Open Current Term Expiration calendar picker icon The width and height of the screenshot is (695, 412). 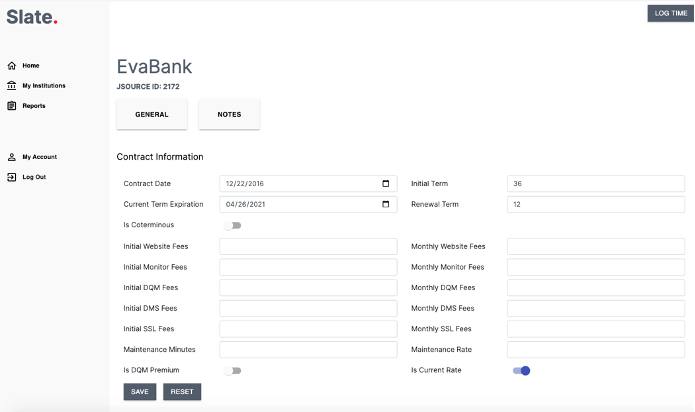[386, 204]
